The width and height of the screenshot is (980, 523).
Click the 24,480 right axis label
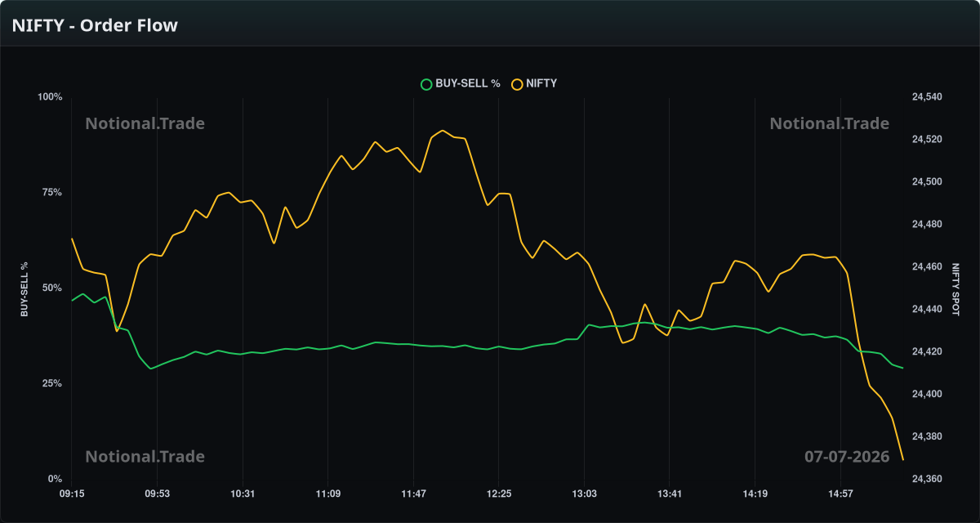(926, 225)
